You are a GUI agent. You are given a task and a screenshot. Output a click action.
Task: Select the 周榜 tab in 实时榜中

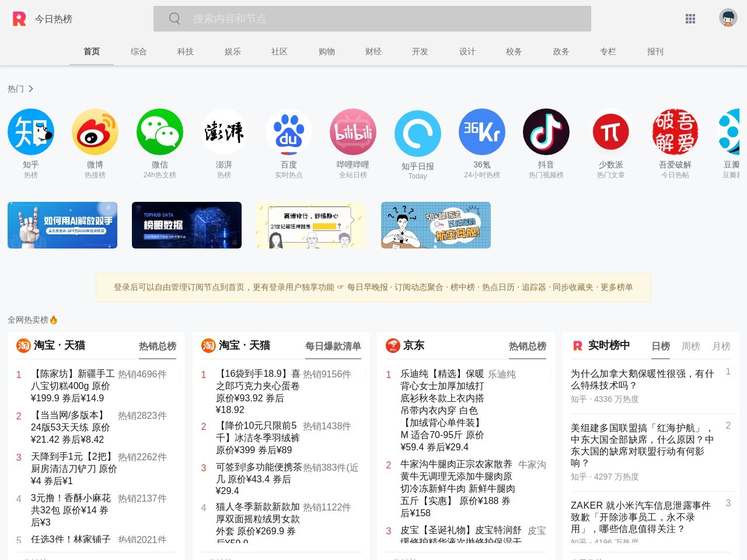(691, 346)
